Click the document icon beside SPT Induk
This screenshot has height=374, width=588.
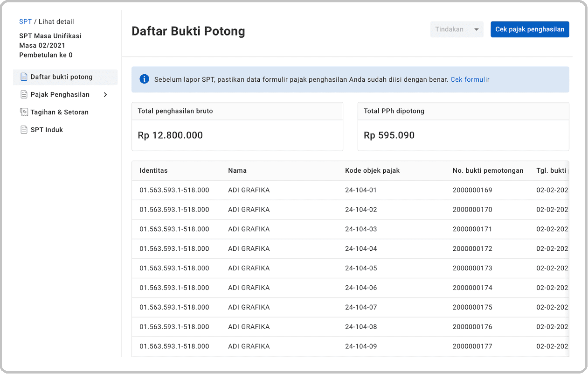[x=24, y=130]
